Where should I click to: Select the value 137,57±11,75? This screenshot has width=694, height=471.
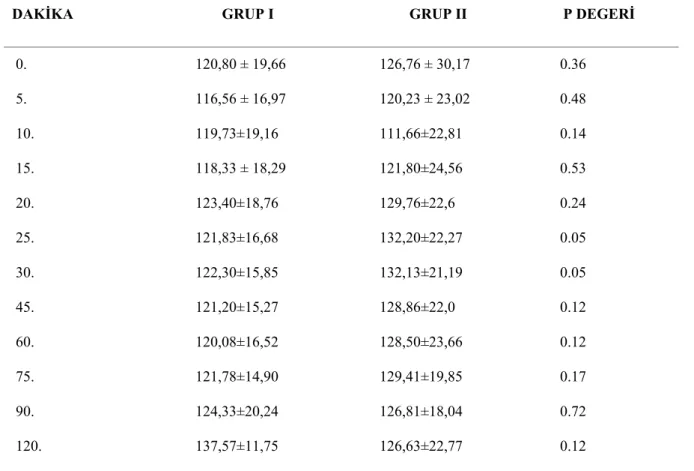(237, 446)
